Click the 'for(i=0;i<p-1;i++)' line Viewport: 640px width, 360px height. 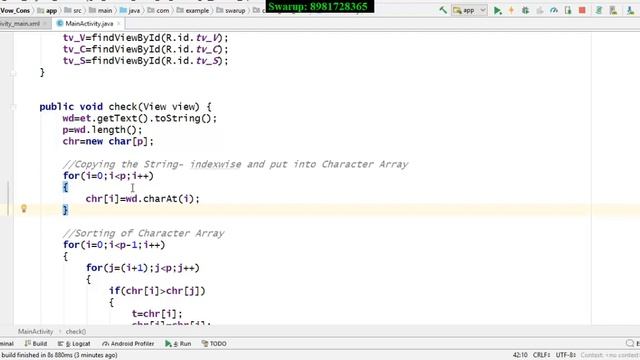[114, 245]
